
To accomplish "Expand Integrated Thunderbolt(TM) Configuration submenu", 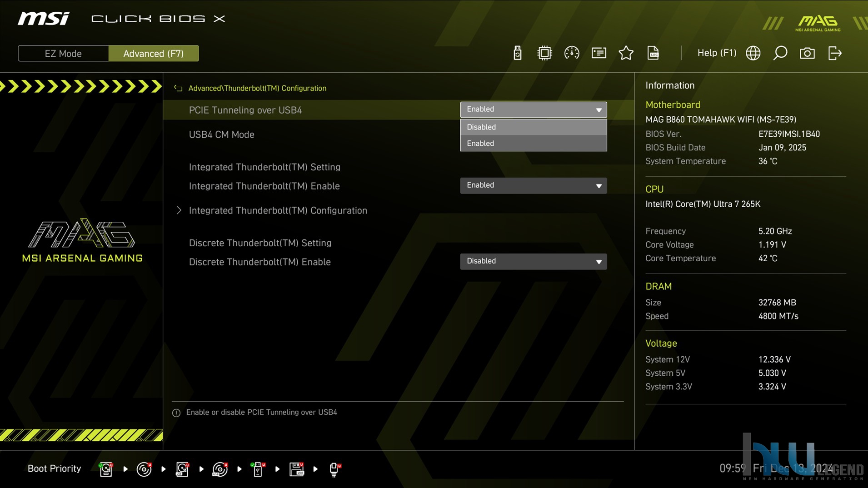I will coord(278,210).
